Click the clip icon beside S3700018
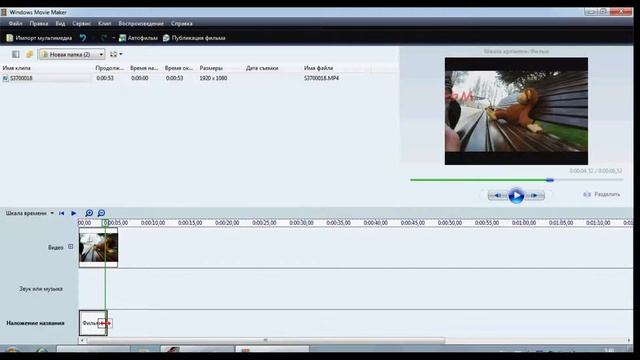 tap(5, 78)
